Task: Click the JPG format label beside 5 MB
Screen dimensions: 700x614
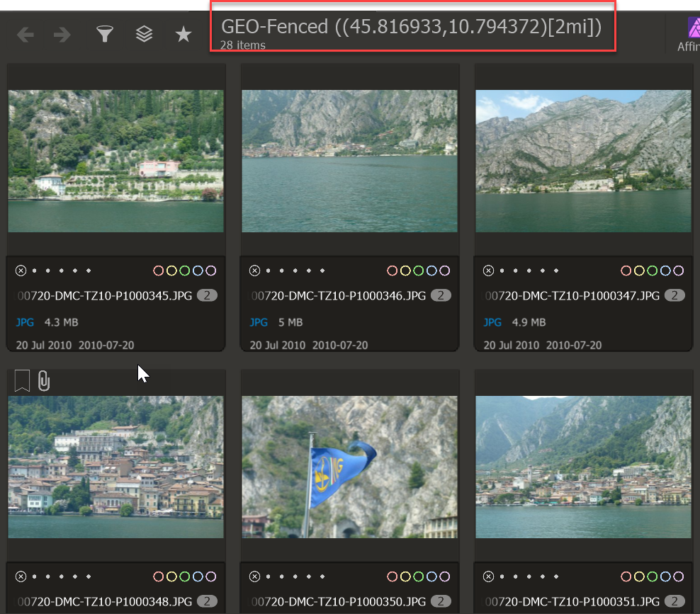Action: 259,322
